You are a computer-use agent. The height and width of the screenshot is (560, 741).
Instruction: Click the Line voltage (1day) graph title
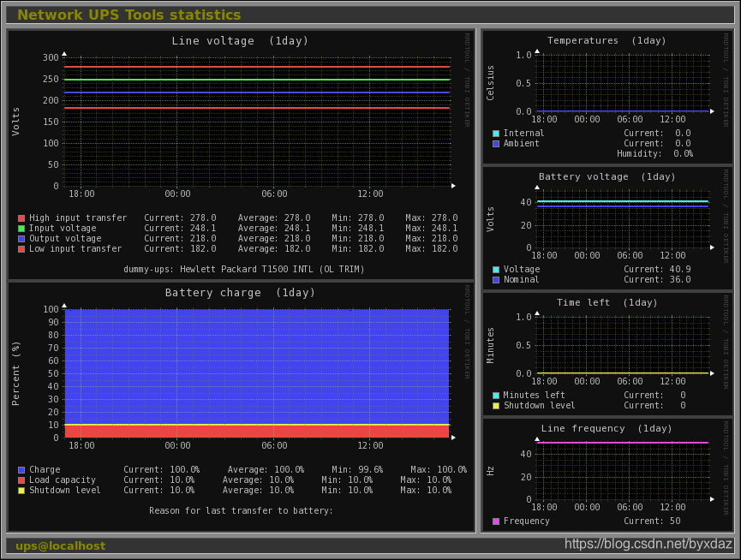[x=240, y=41]
